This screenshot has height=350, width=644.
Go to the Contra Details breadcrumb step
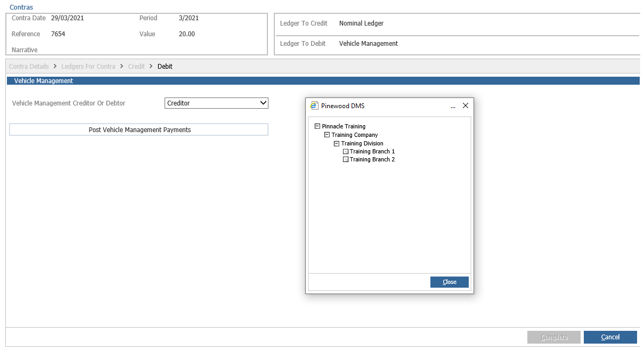29,67
